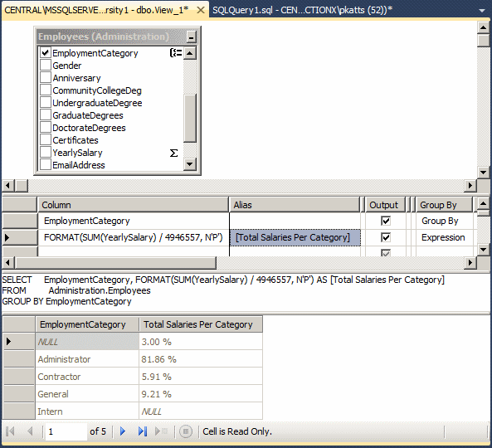Place cursor in the GROUP BY EmploymentCategory SQL line
Viewport: 492px width, 448px height.
[66, 301]
